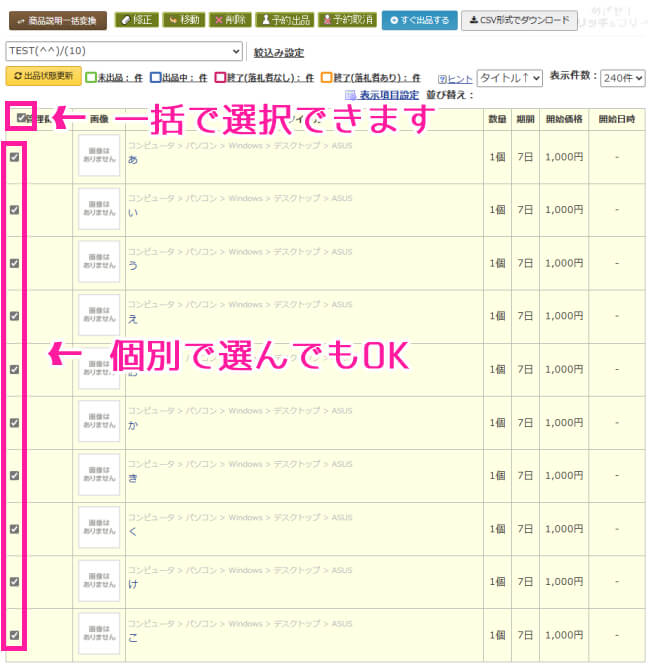
Task: Open the タイトル sort order dropdown
Action: pyautogui.click(x=509, y=77)
